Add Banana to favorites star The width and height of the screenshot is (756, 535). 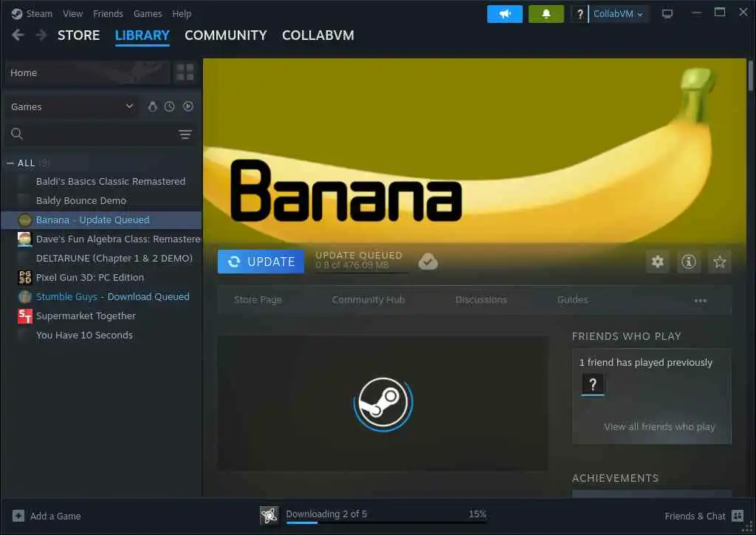[x=719, y=262]
